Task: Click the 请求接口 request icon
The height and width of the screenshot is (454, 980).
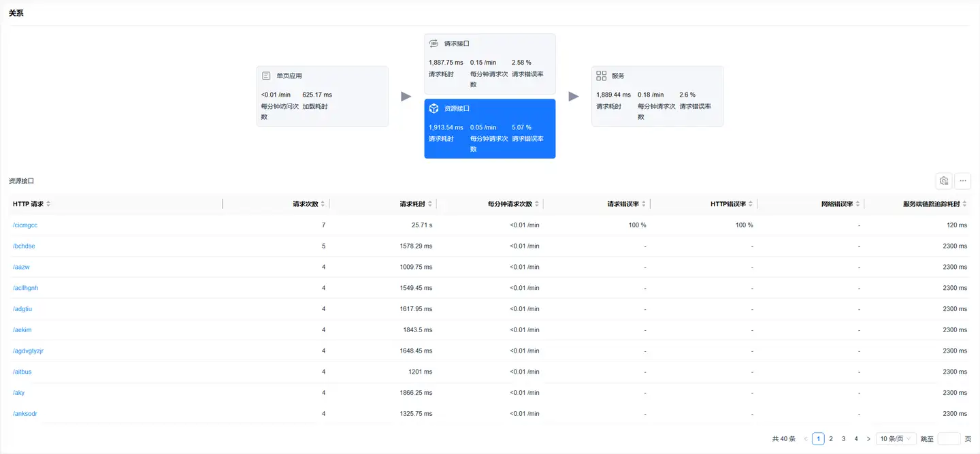Action: pyautogui.click(x=434, y=44)
